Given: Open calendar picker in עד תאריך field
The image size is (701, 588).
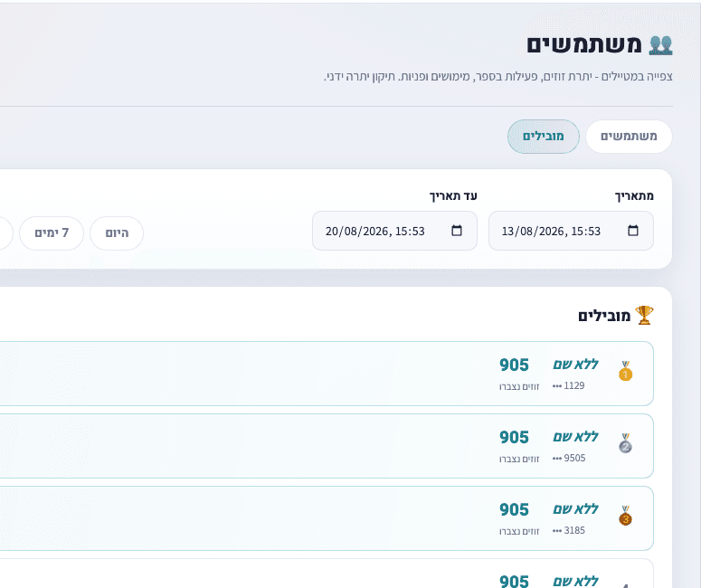Looking at the screenshot, I should (457, 231).
